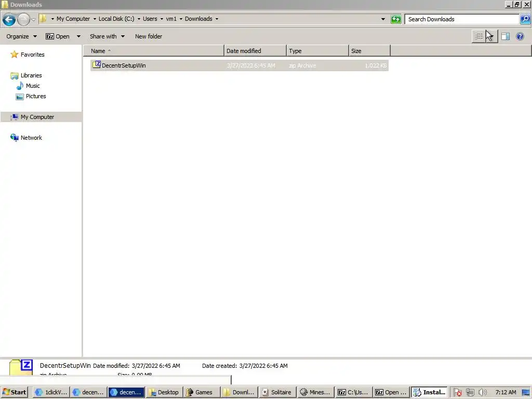Switch to the 7-Zip C:\Us... taskbar window
532x399 pixels.
(x=353, y=392)
